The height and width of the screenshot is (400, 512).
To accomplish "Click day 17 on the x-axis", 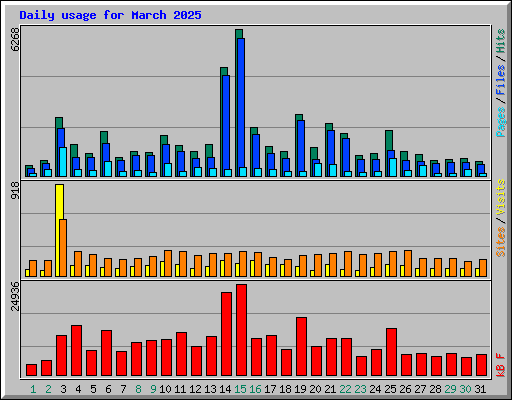I will [270, 389].
